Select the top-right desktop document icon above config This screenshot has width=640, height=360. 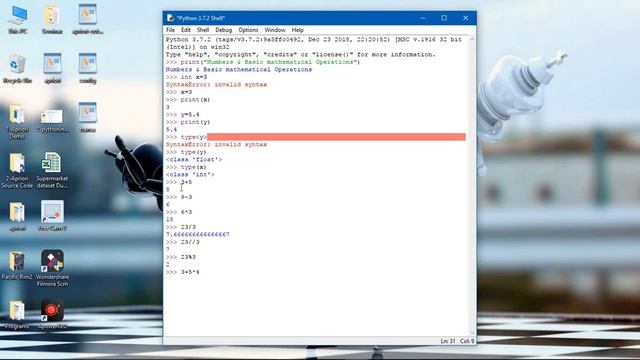(87, 20)
